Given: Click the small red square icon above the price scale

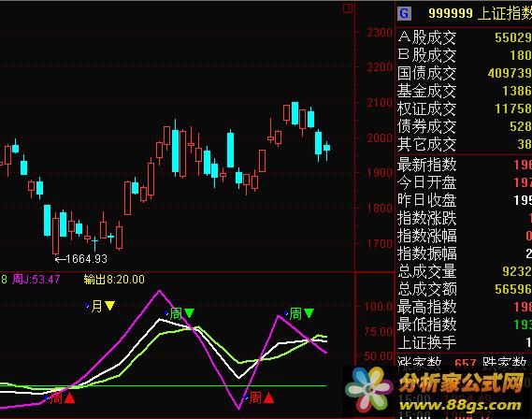Looking at the screenshot, I should 348,8.
